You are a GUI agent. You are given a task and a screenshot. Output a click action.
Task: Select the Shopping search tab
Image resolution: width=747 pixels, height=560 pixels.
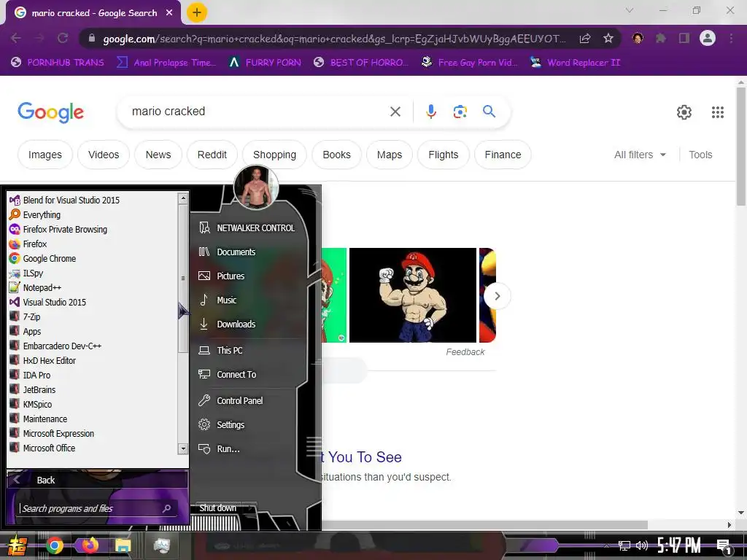(x=274, y=155)
